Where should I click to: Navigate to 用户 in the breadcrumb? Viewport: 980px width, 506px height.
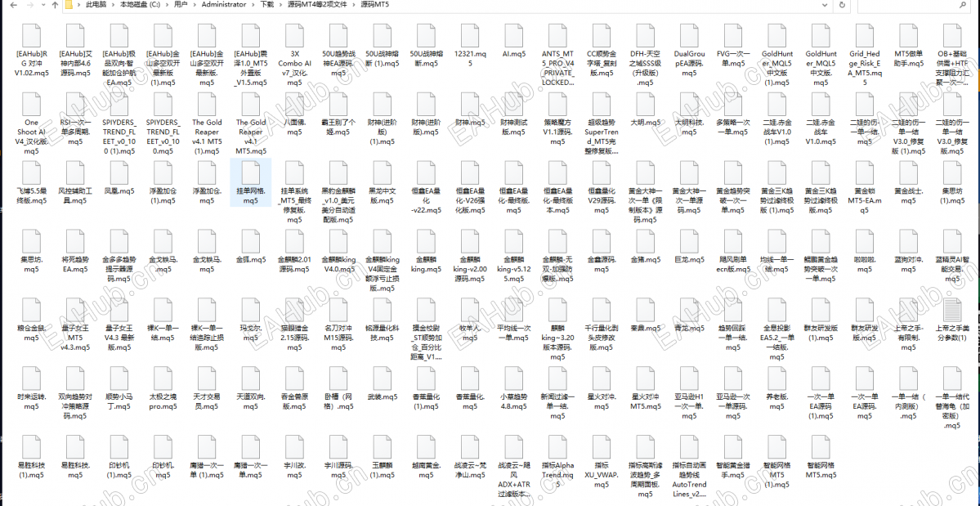pyautogui.click(x=181, y=5)
